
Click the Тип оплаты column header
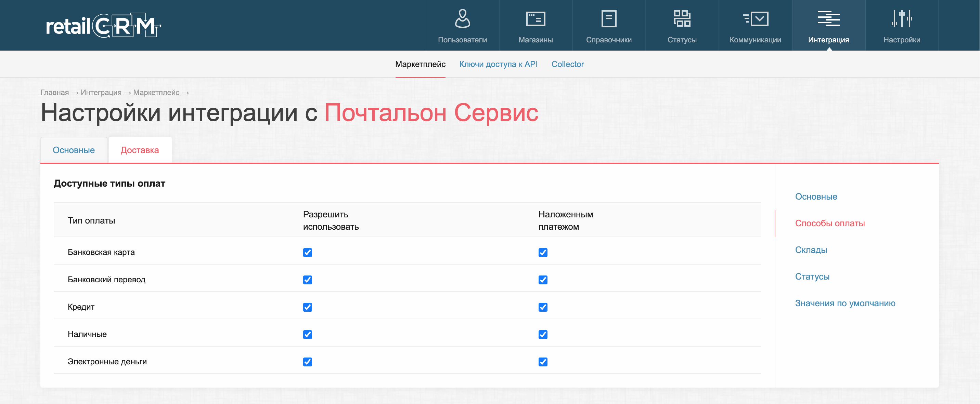coord(91,220)
